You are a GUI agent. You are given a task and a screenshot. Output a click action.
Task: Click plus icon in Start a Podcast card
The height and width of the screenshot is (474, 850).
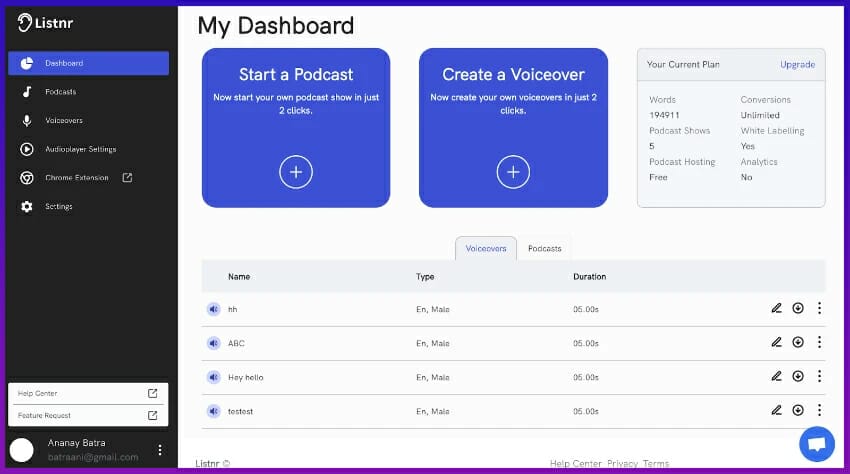click(x=296, y=172)
